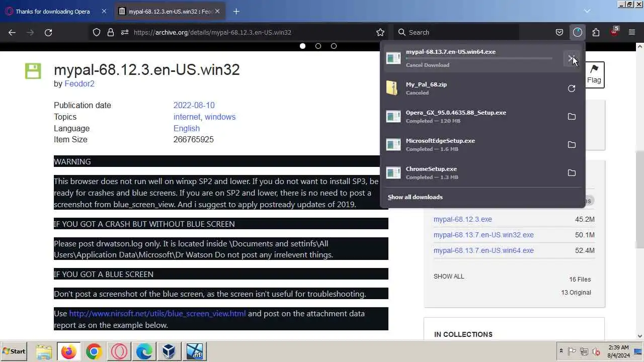Cancel the mypal-68.13.7 win64 download
Viewport: 644px width, 362px height.
572,58
